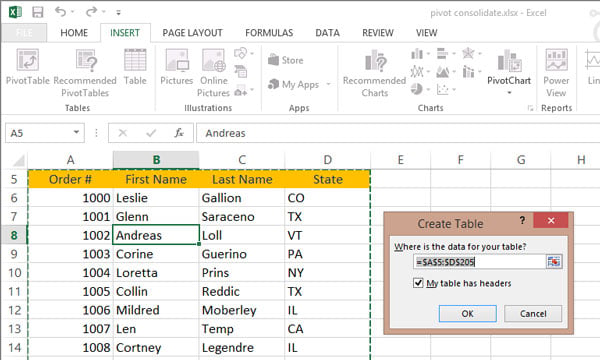600x360 pixels.
Task: Click the formula bar showing Andreas
Action: [398, 133]
